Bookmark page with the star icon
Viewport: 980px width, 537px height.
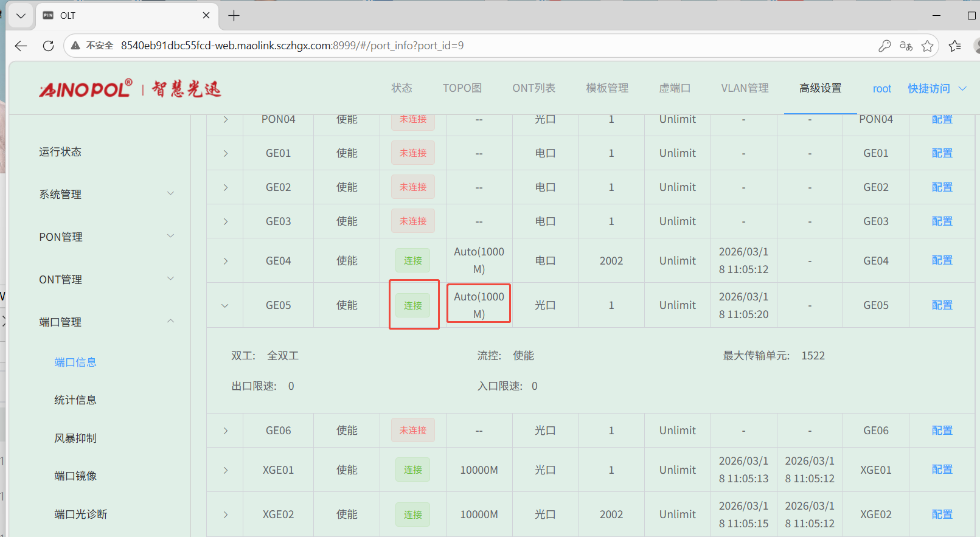pyautogui.click(x=927, y=46)
